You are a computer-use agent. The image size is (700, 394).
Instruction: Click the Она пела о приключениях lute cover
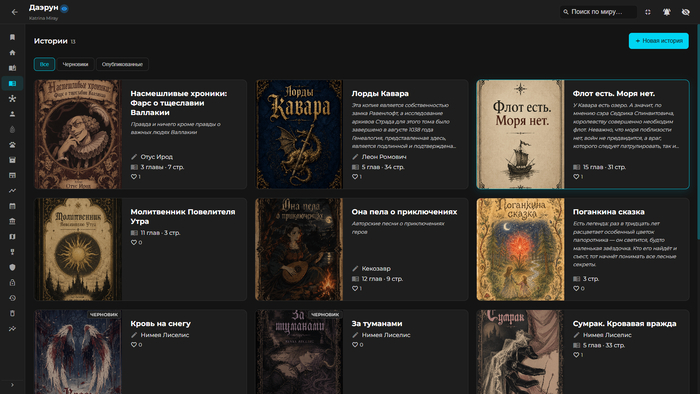click(299, 249)
